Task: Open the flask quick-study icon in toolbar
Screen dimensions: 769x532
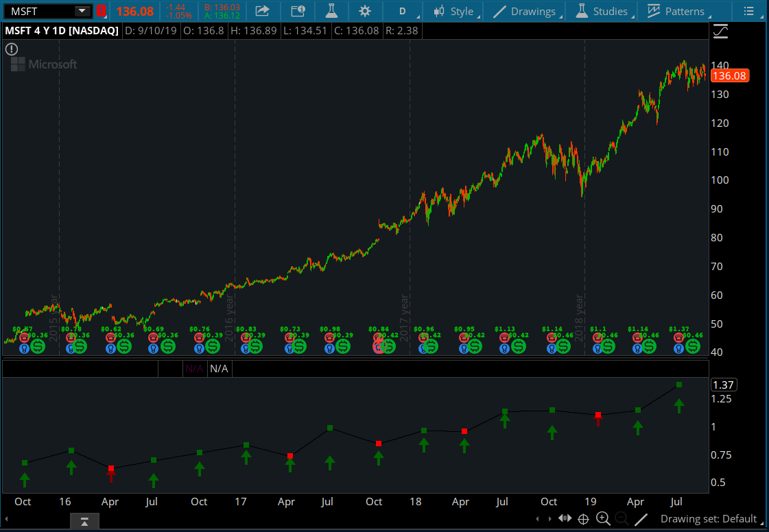Action: tap(332, 11)
